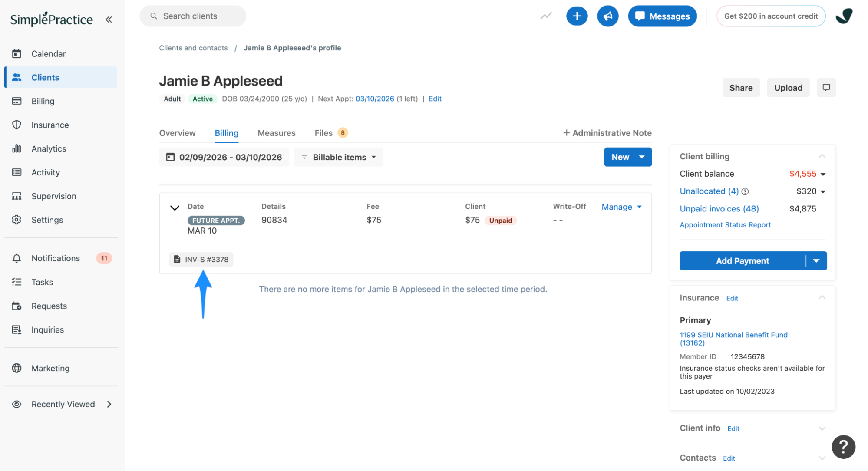Viewport: 868px width, 471px height.
Task: Click the Add Payment button
Action: [x=743, y=261]
